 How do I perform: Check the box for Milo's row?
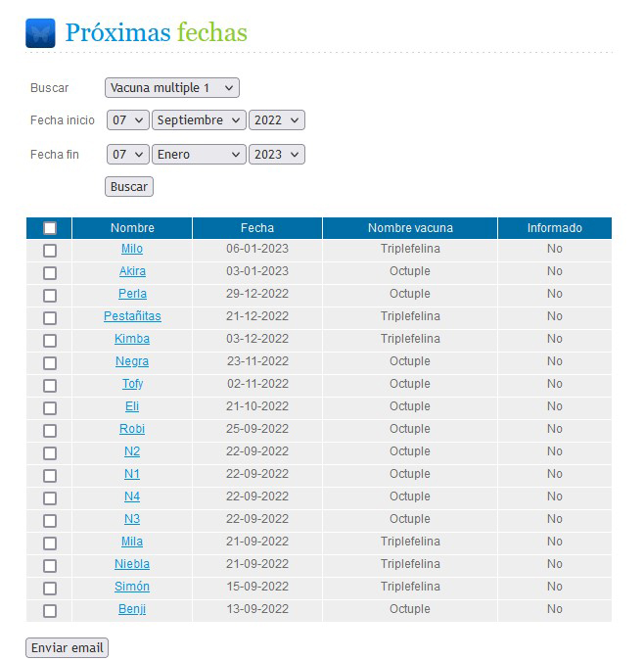pos(50,251)
